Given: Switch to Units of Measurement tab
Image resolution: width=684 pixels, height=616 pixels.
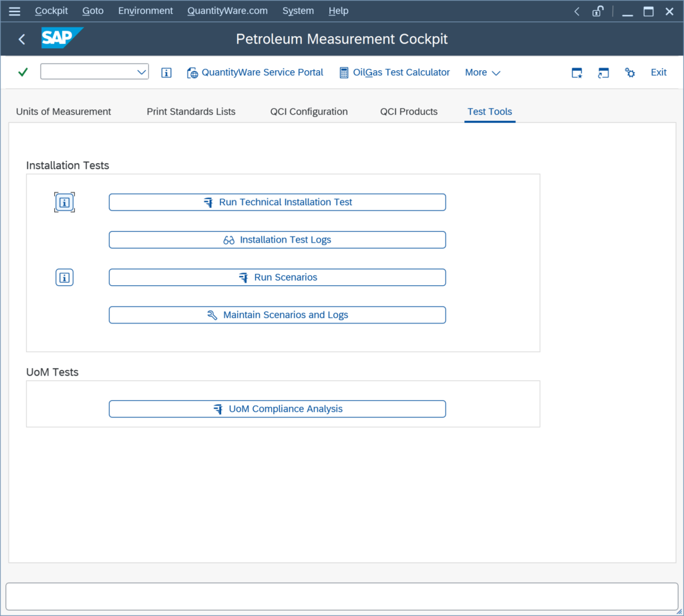Looking at the screenshot, I should coord(63,112).
